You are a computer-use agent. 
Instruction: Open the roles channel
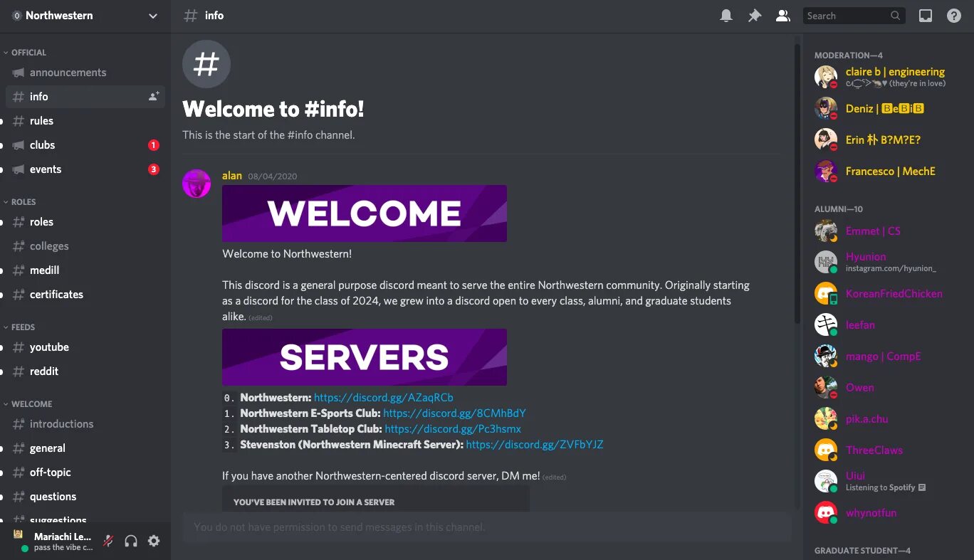click(x=85, y=222)
